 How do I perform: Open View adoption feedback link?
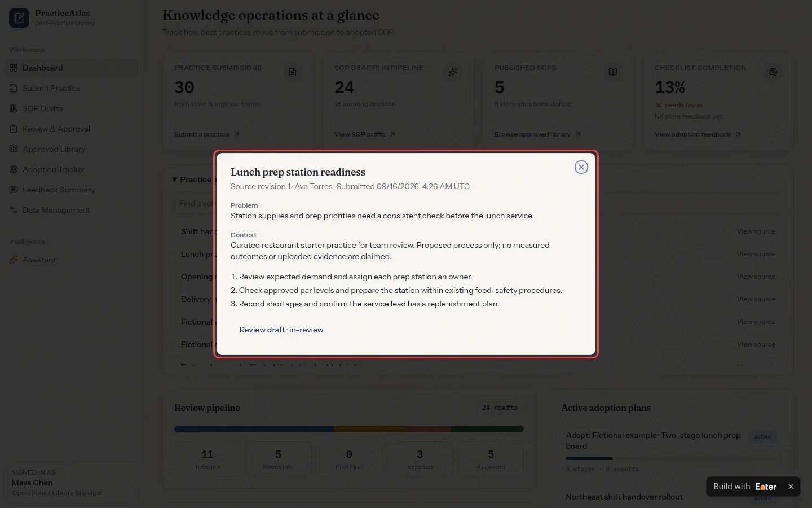pos(698,134)
